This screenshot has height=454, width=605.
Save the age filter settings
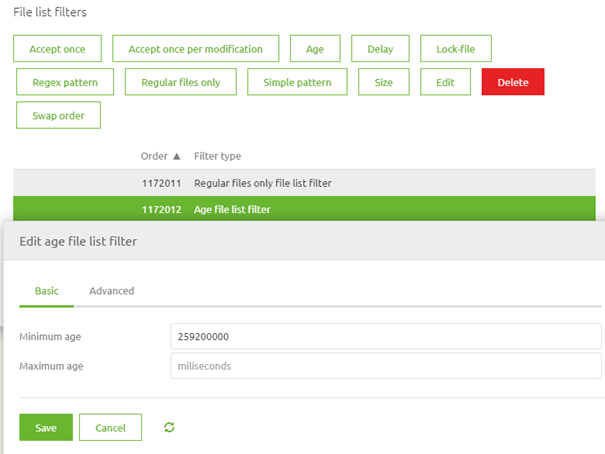tap(46, 427)
